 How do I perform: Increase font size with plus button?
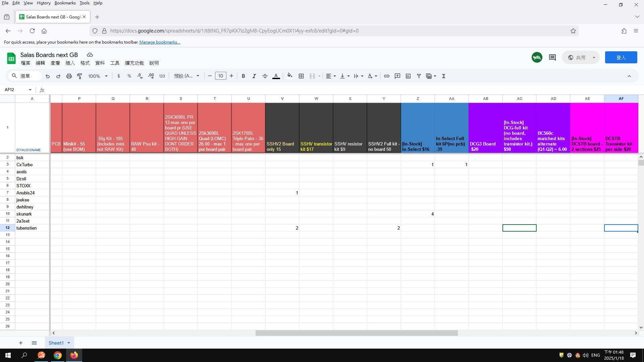[x=231, y=76]
